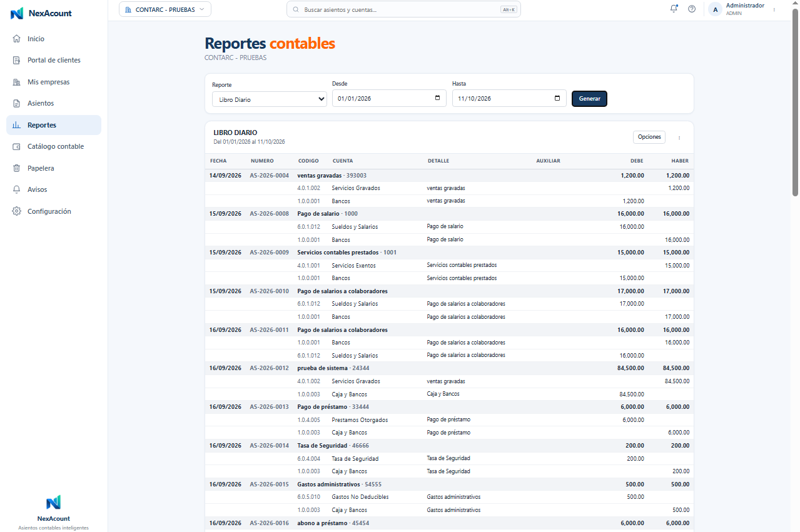Open notifications bell in top bar
800x532 pixels.
(x=674, y=9)
